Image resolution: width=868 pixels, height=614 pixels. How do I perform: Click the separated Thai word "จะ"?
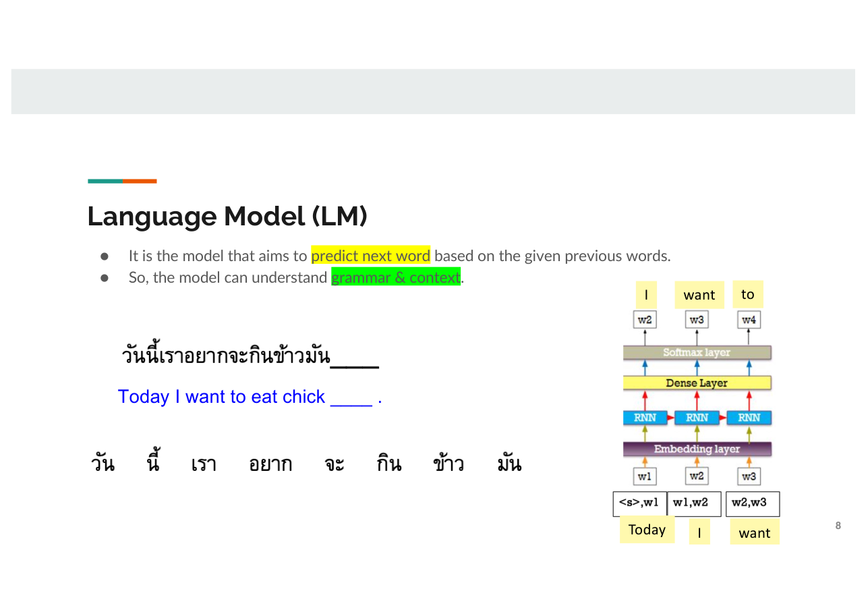tap(334, 465)
